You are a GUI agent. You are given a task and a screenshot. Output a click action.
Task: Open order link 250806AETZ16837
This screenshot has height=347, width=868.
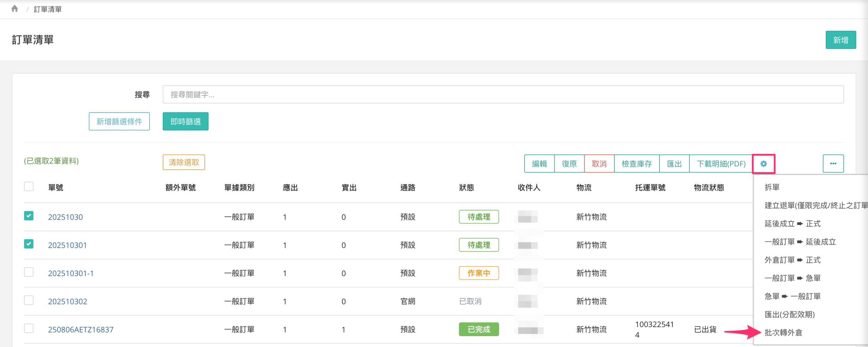pyautogui.click(x=81, y=329)
